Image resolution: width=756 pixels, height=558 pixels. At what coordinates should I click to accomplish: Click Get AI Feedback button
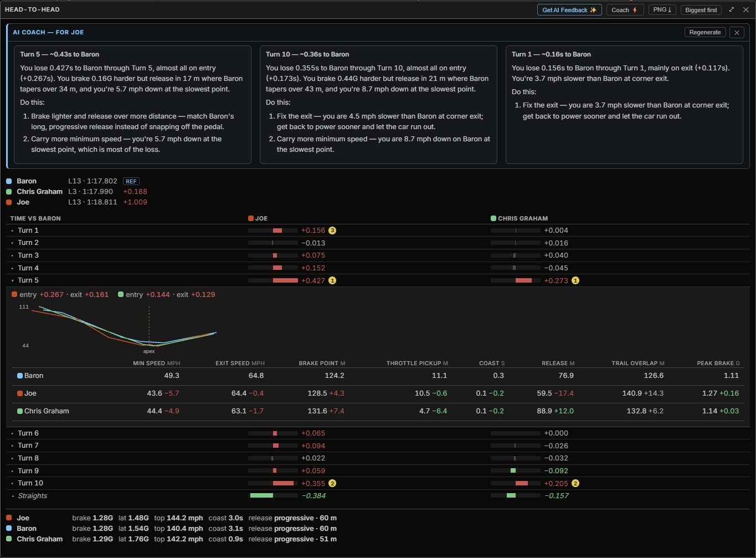[569, 10]
